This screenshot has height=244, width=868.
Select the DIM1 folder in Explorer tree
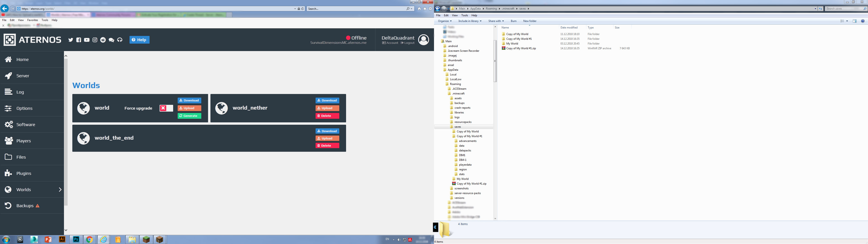[x=462, y=155]
